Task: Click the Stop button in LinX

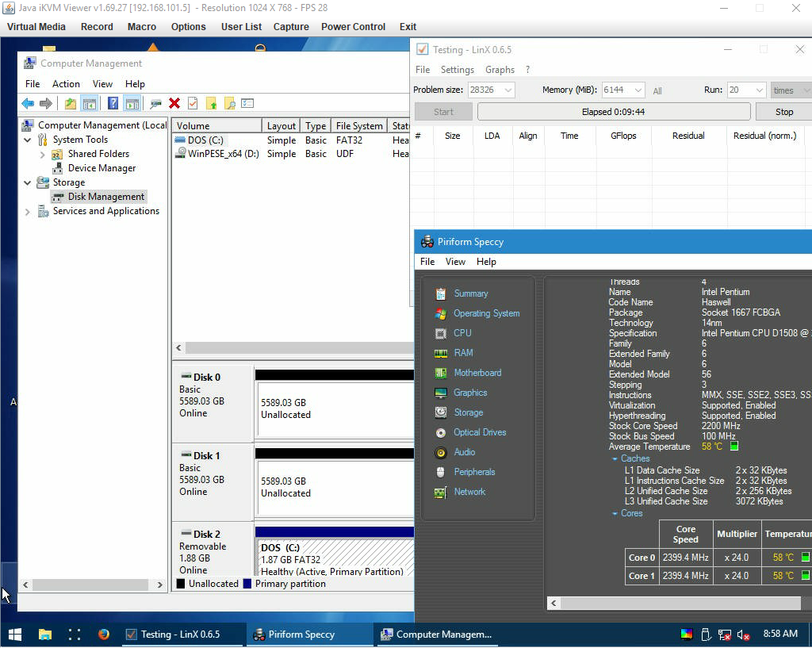Action: tap(783, 112)
